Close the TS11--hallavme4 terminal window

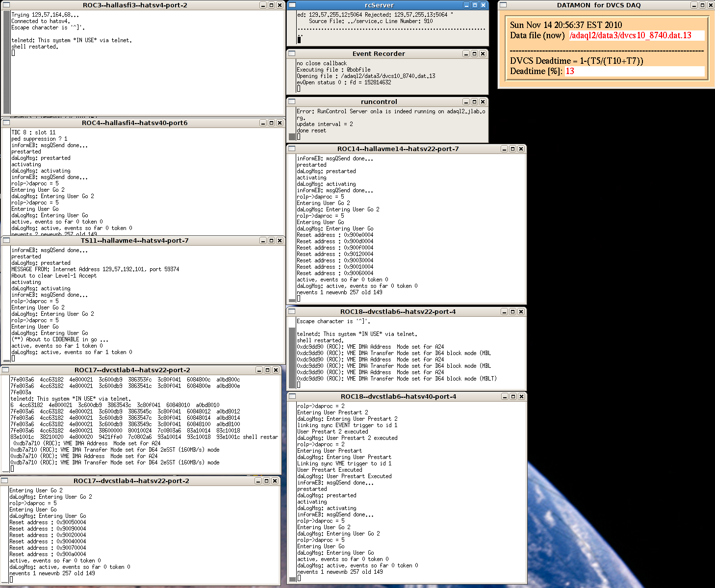click(280, 240)
